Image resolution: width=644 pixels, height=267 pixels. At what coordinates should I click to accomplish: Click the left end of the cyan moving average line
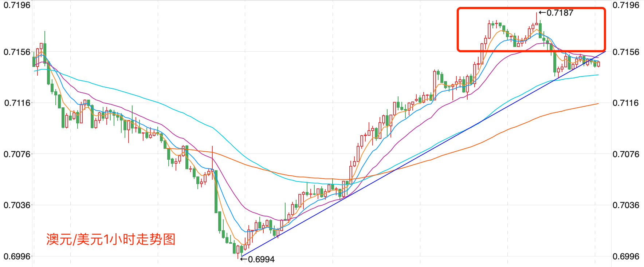click(x=35, y=71)
